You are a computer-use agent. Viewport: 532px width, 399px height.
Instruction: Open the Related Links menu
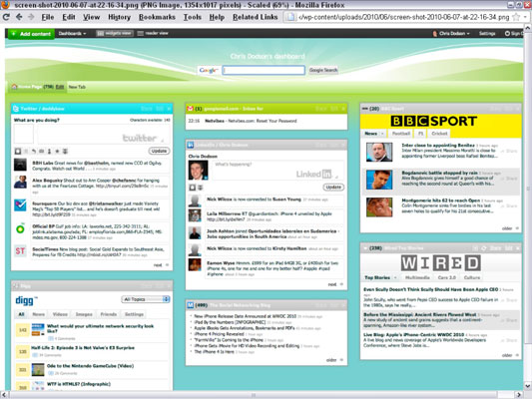pyautogui.click(x=256, y=17)
